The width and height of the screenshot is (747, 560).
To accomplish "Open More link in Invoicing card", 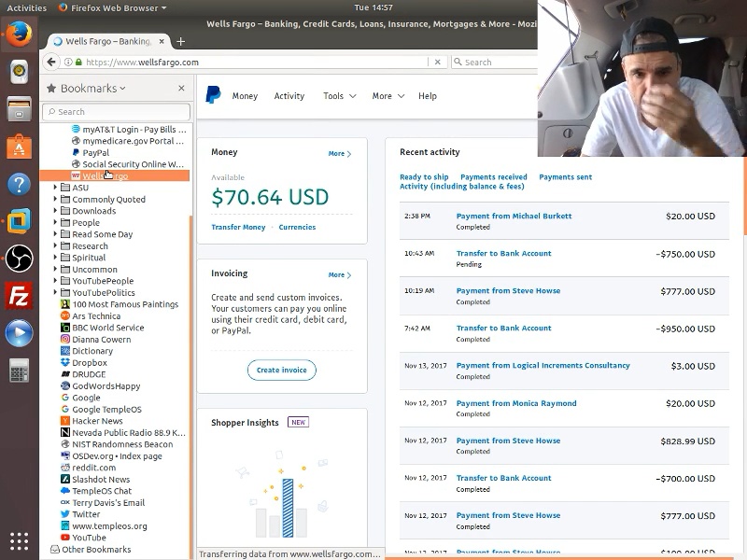I will [x=340, y=274].
